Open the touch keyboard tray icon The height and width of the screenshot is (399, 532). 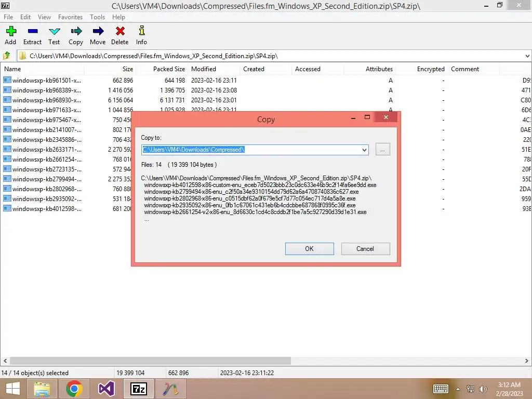[441, 389]
